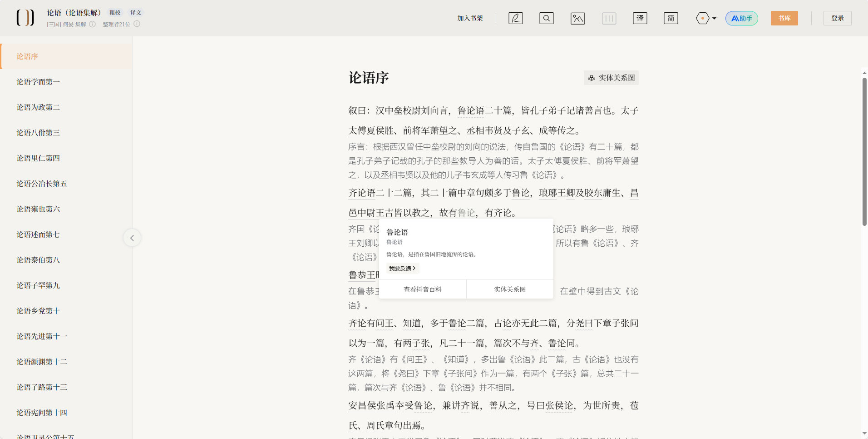Viewport: 868px width, 439px height.
Task: Toggle the 译 translation display
Action: point(640,18)
